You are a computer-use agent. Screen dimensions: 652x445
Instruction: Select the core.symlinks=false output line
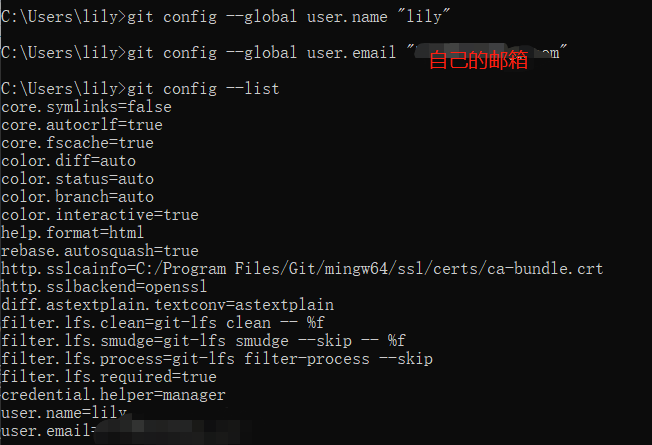(86, 107)
